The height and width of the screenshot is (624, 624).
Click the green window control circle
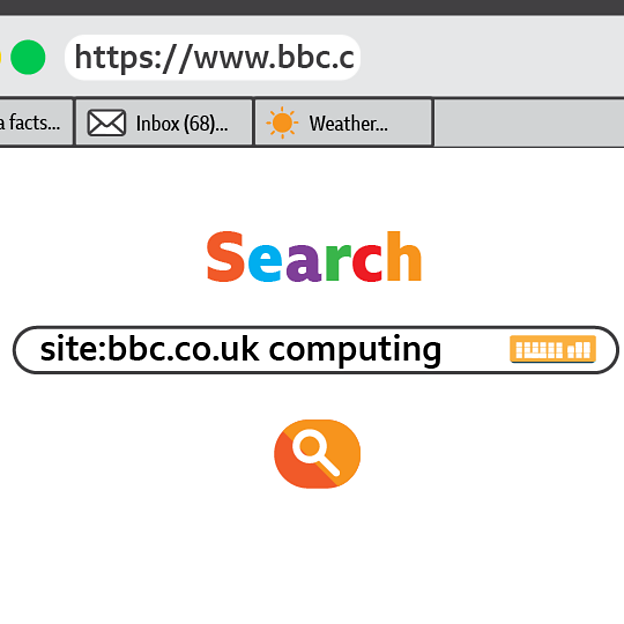[x=28, y=57]
